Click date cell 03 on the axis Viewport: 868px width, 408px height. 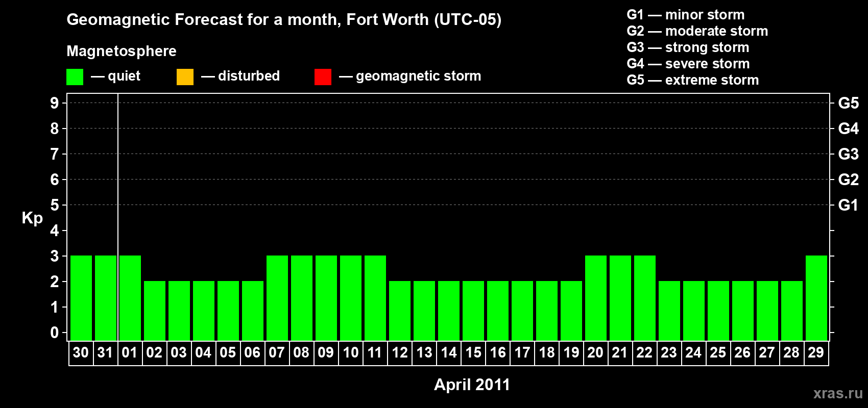179,353
